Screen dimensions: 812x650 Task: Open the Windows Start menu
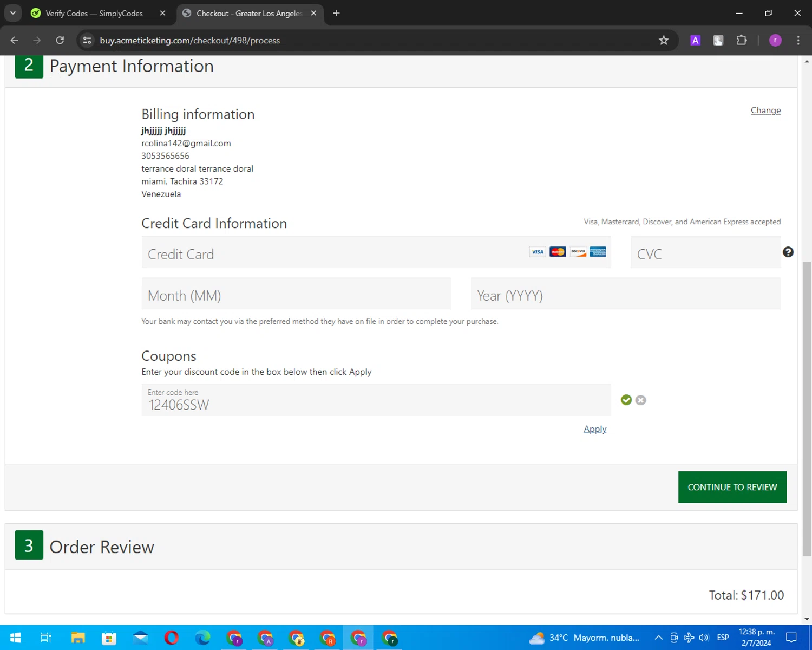point(15,638)
